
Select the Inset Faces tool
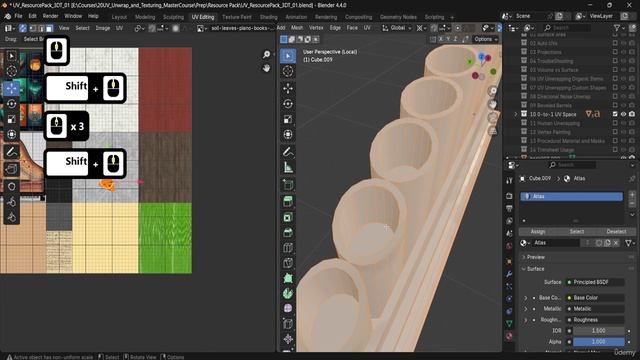point(288,217)
